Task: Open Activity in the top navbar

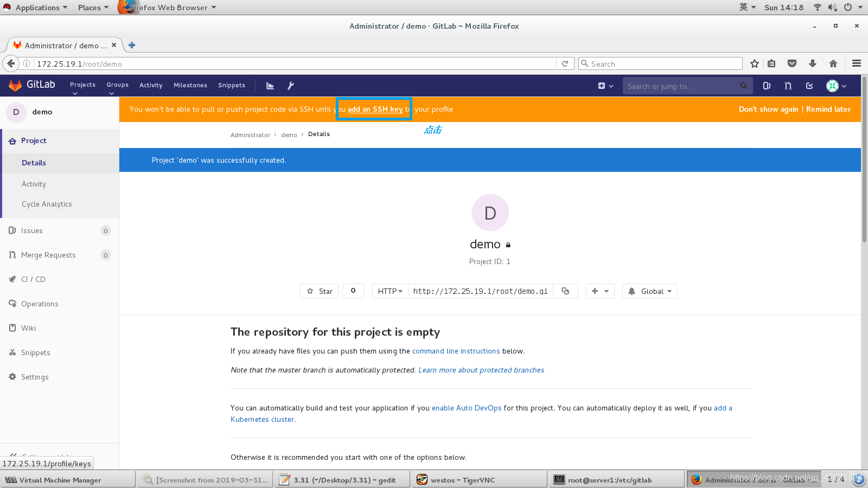Action: point(151,85)
